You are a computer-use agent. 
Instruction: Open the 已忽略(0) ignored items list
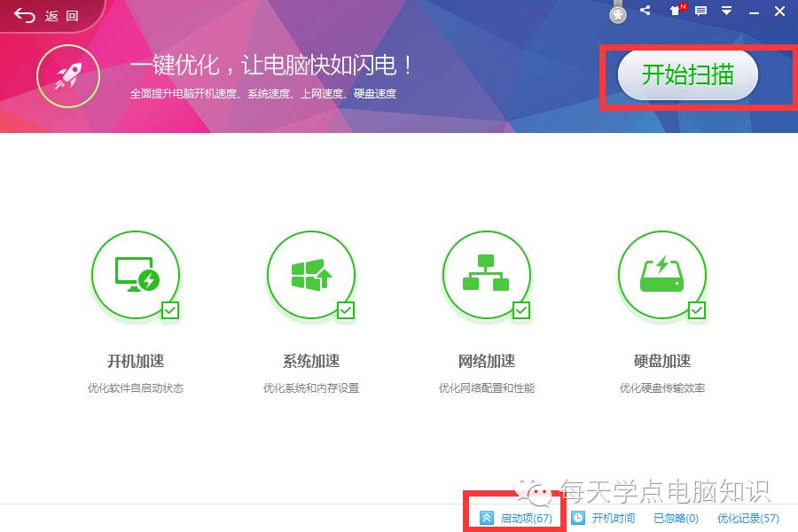[x=675, y=517]
